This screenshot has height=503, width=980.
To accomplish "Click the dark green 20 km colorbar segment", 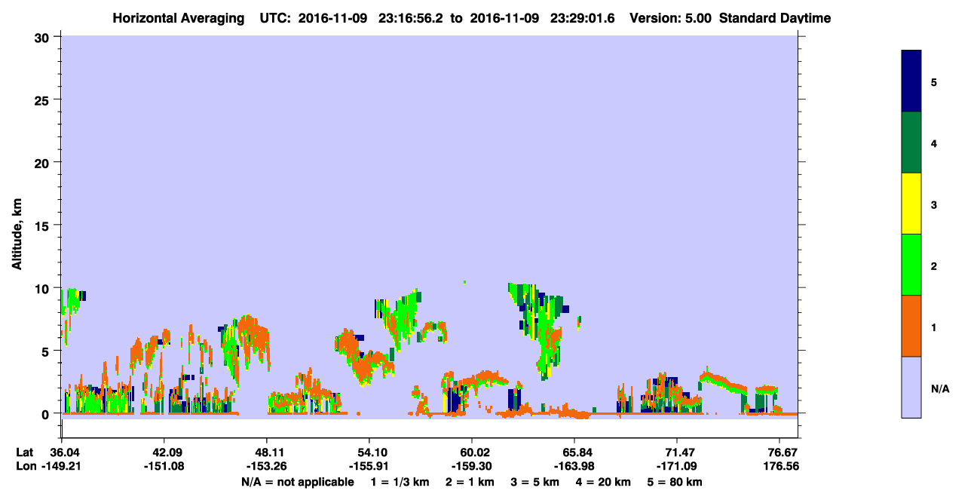I will pos(911,143).
